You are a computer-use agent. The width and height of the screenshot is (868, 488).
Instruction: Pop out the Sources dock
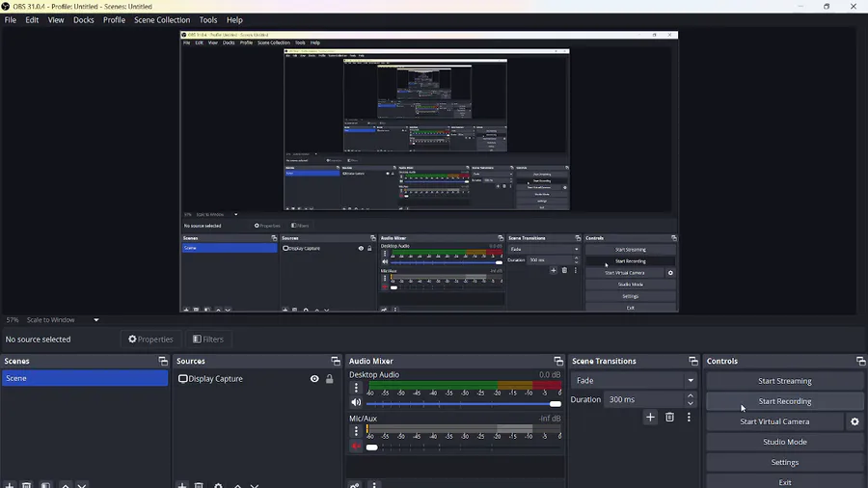click(x=336, y=361)
